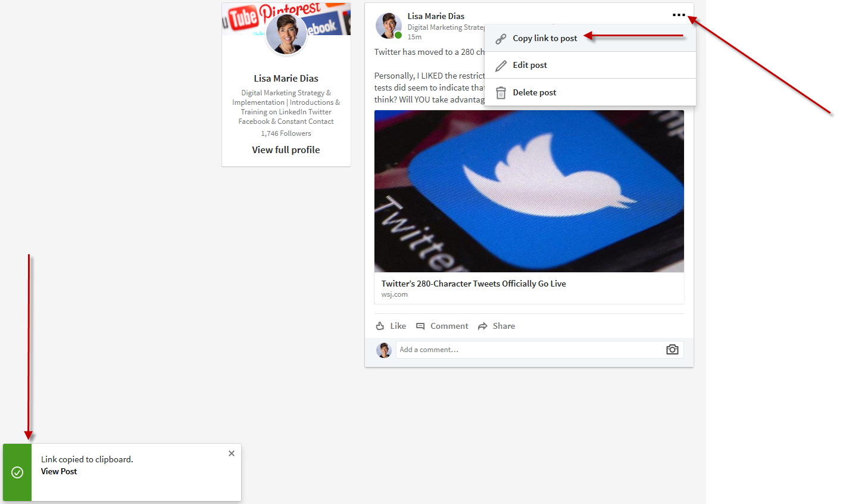Click the green checkmark icon on the notification
The image size is (868, 504).
(17, 472)
